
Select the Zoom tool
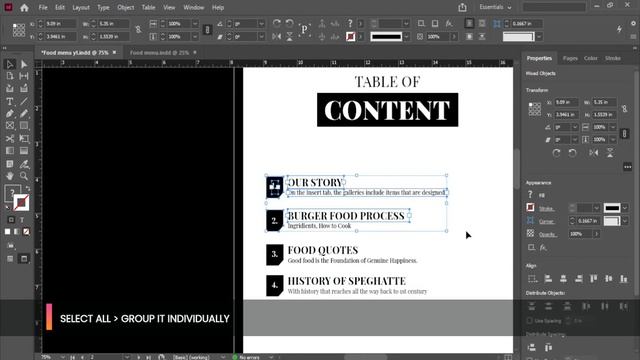point(24,176)
